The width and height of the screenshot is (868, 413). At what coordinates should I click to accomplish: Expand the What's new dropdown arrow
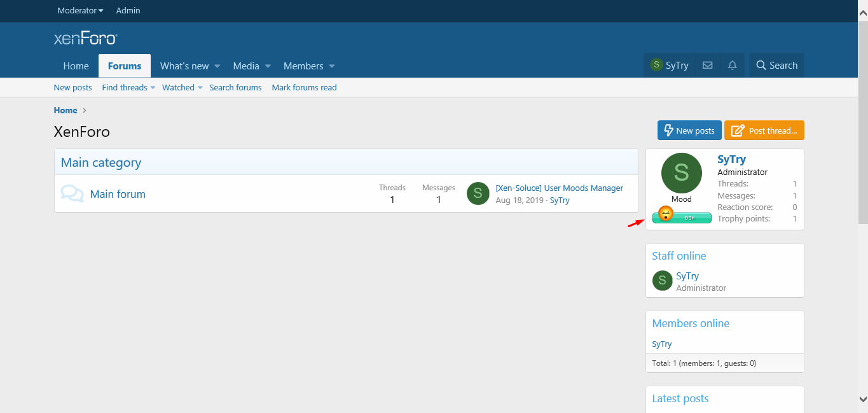coord(217,66)
